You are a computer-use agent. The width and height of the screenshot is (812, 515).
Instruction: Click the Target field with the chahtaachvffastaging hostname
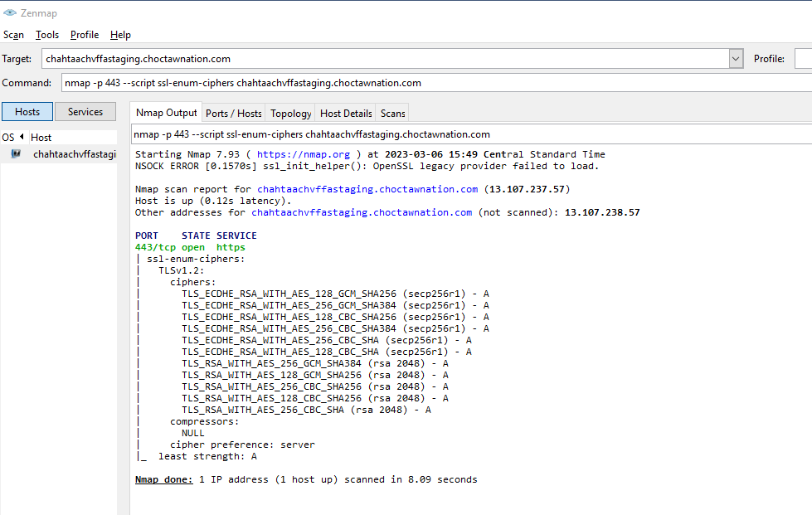[x=386, y=59]
